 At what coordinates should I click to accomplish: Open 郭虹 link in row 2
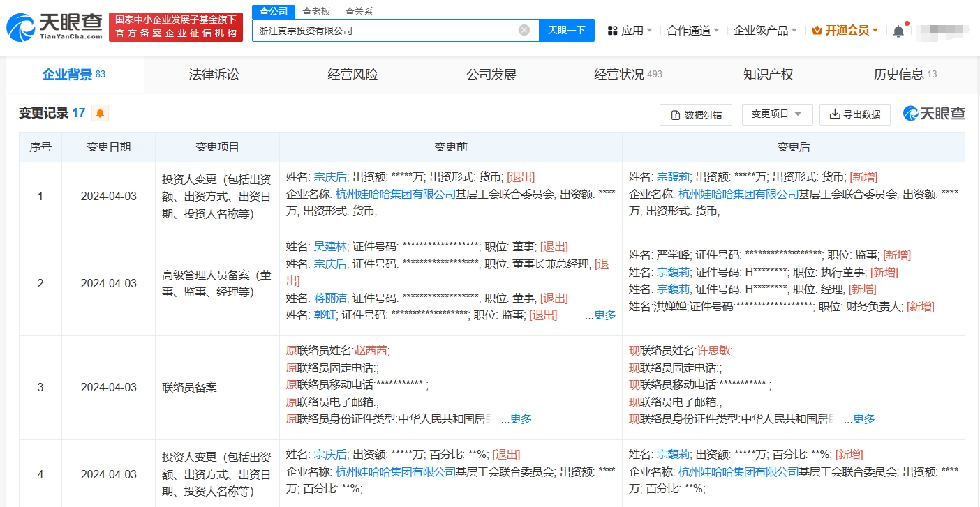(325, 315)
